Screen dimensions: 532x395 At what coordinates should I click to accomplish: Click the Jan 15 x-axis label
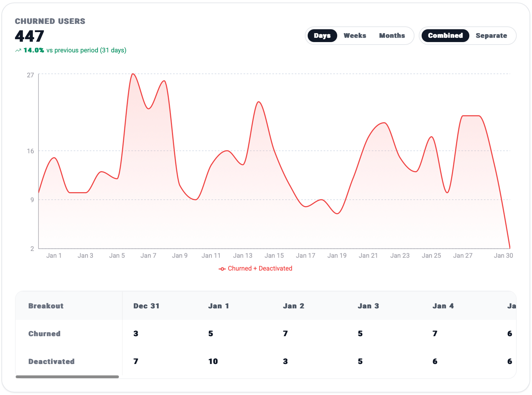point(274,256)
